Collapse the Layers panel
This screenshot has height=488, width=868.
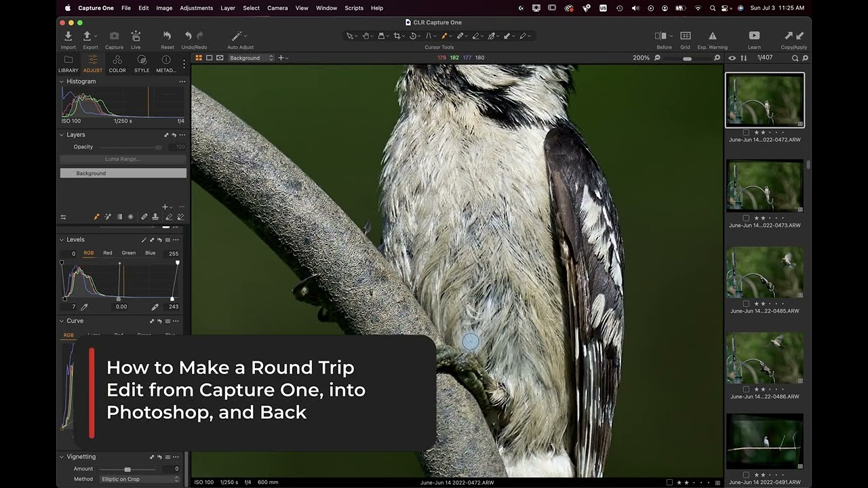coord(62,135)
